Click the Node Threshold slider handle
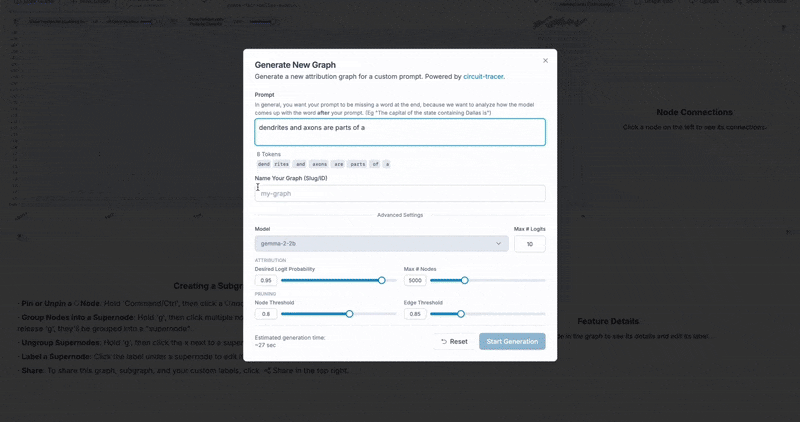This screenshot has width=800, height=422. [349, 314]
